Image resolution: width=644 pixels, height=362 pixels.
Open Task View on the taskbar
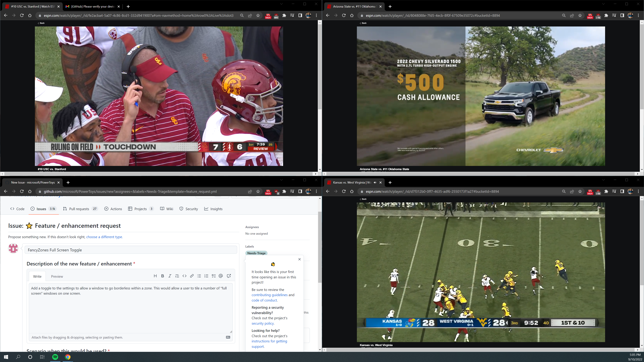42,357
